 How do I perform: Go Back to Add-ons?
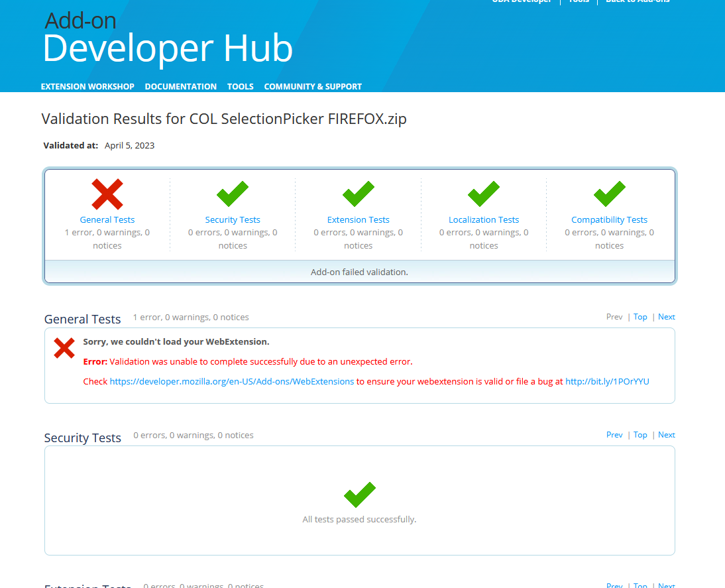pyautogui.click(x=638, y=2)
